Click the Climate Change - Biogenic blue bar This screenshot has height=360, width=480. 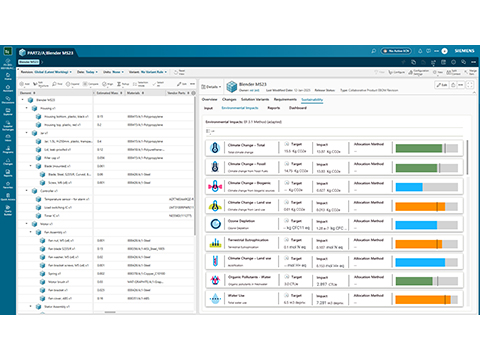[x=409, y=187]
